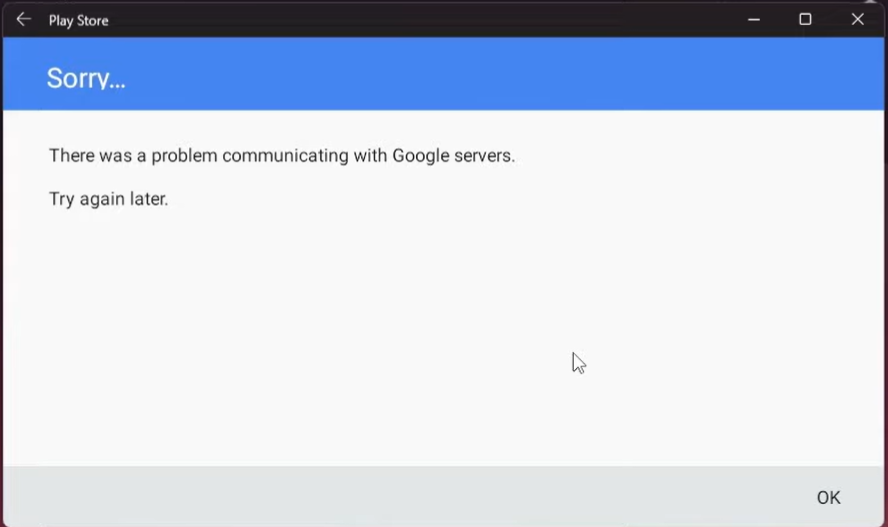Click the word later below the error

tap(149, 199)
